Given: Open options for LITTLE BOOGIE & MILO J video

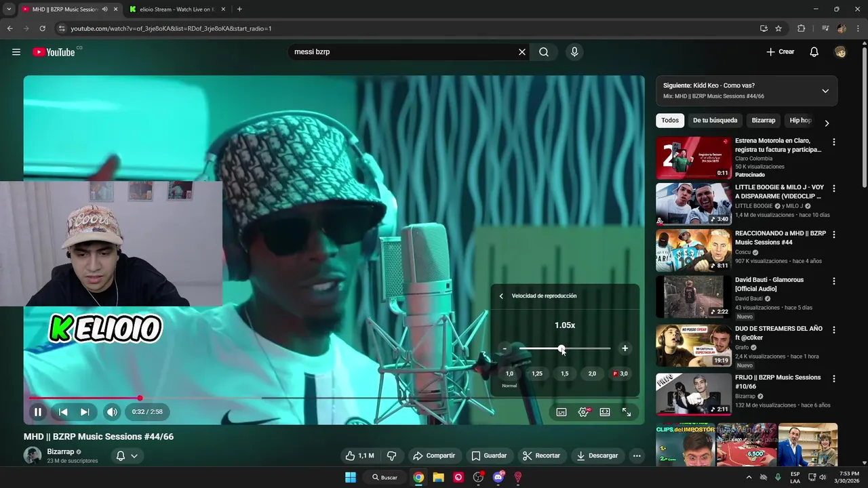Looking at the screenshot, I should [834, 188].
